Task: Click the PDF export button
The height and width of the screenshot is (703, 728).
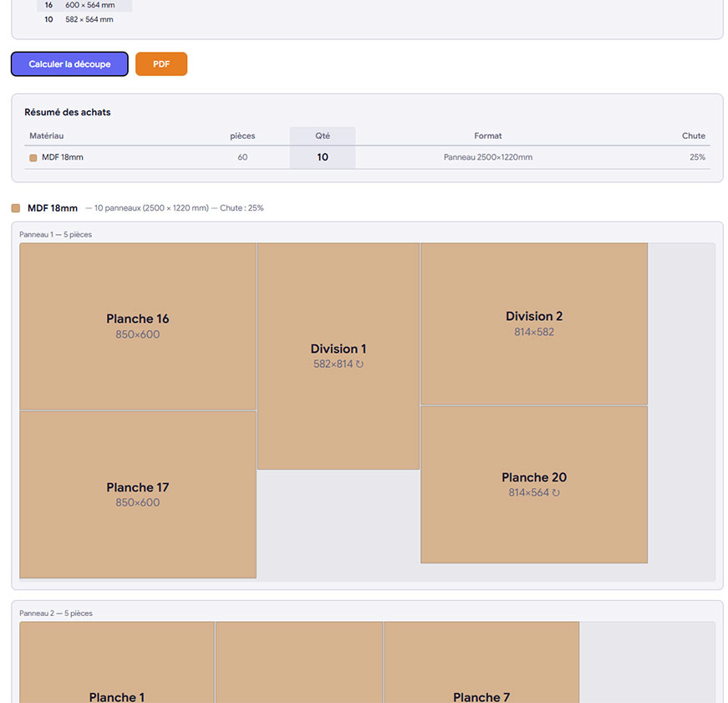Action: [x=160, y=64]
